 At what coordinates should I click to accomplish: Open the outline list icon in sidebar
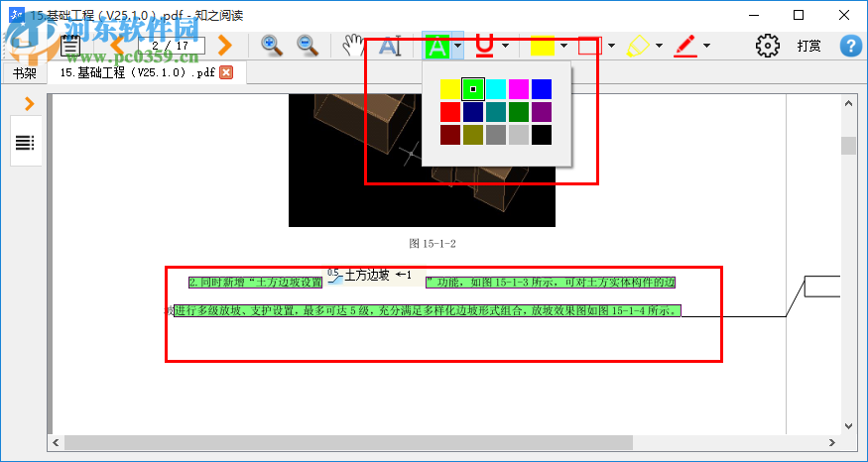pos(25,143)
